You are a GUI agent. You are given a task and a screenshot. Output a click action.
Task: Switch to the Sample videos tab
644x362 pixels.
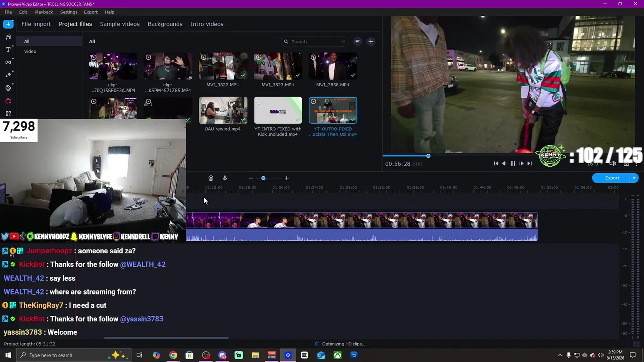(120, 24)
